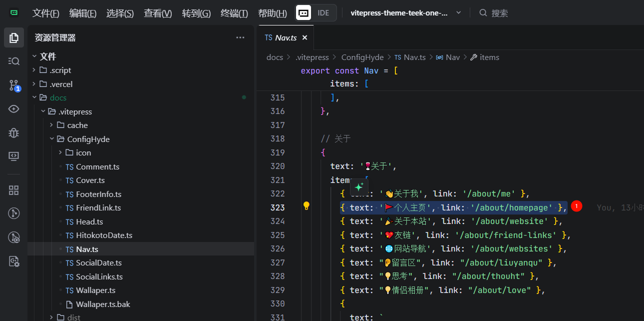Click the 搜索 search box in title bar
The height and width of the screenshot is (321, 644).
tap(500, 13)
